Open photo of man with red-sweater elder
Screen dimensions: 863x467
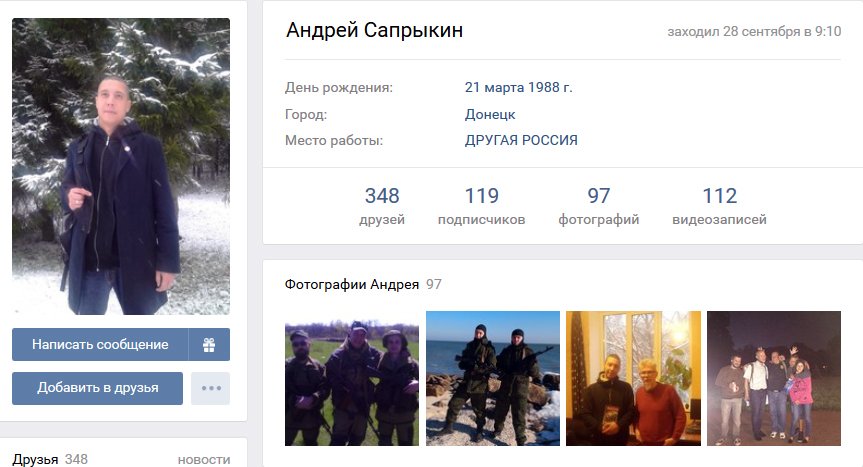coord(633,378)
